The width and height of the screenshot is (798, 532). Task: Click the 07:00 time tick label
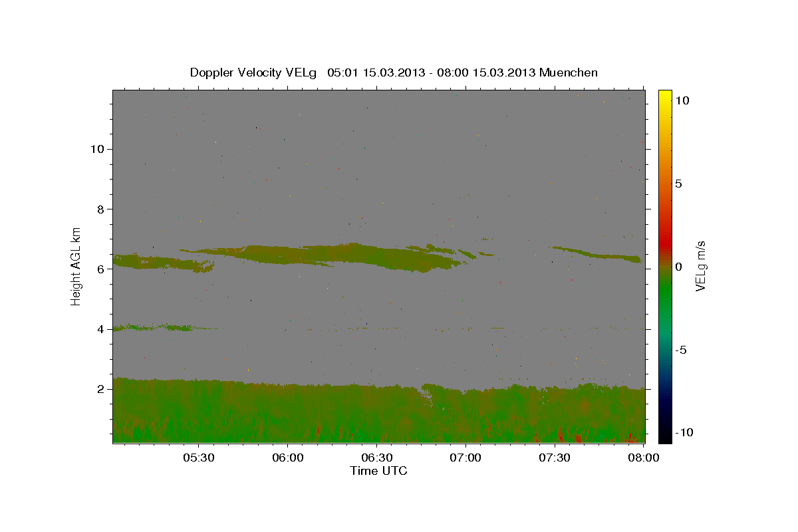point(465,458)
